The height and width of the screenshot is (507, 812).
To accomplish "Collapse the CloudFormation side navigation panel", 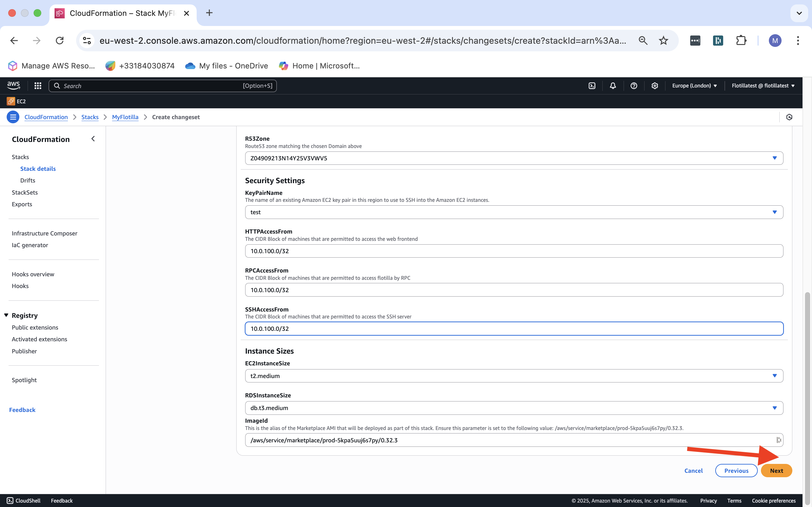I will (x=93, y=139).
